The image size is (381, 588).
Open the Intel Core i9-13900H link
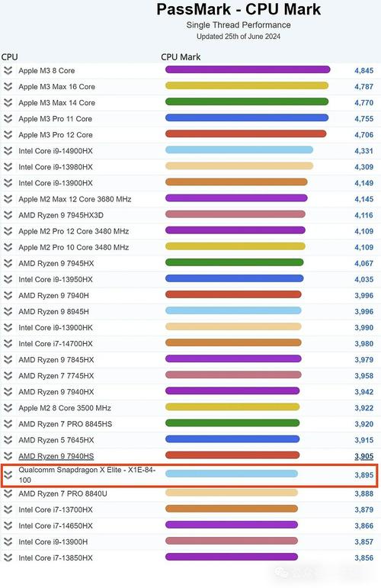coord(53,542)
